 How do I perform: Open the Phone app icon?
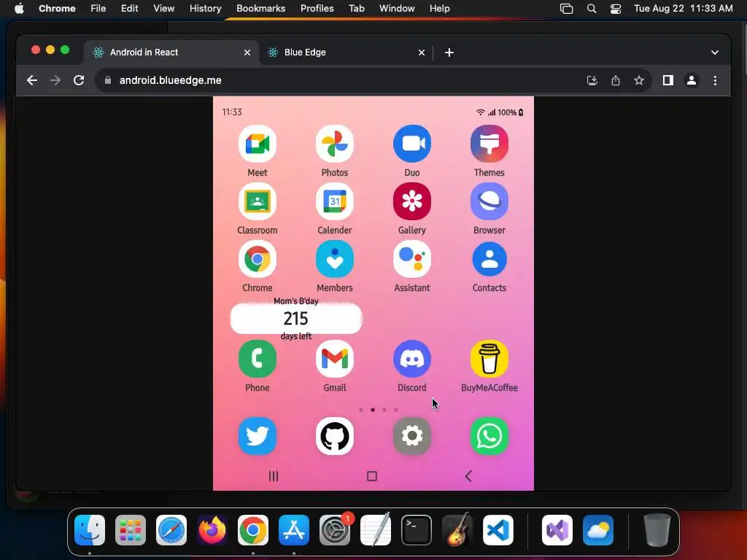258,359
